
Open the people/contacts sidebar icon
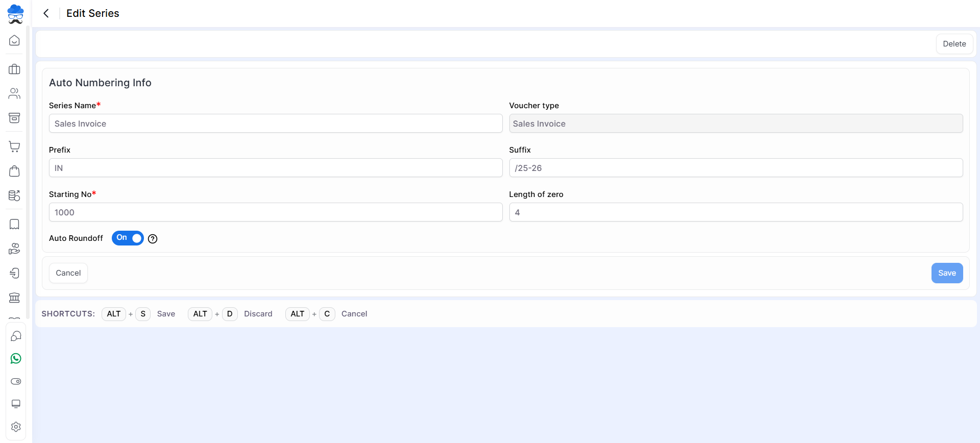[14, 93]
